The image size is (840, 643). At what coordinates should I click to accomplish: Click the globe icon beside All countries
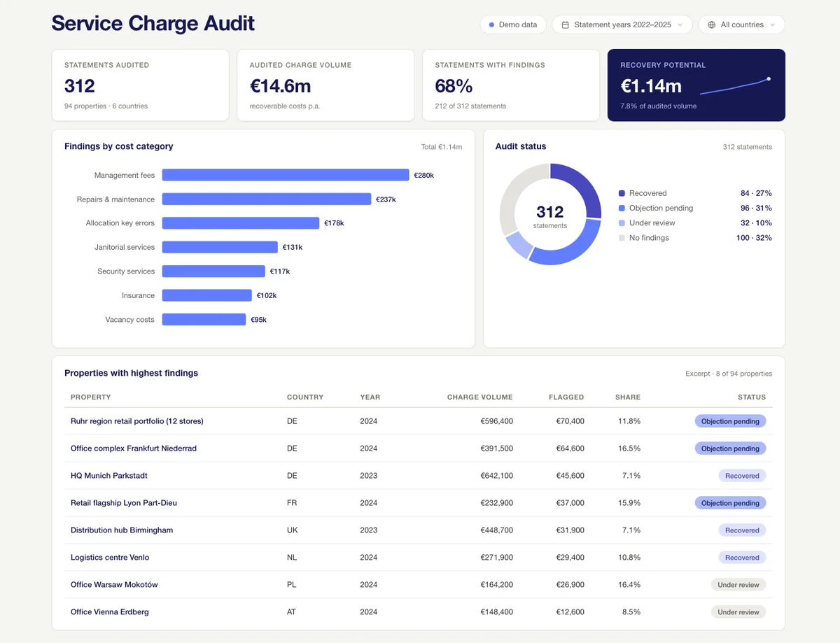point(712,24)
